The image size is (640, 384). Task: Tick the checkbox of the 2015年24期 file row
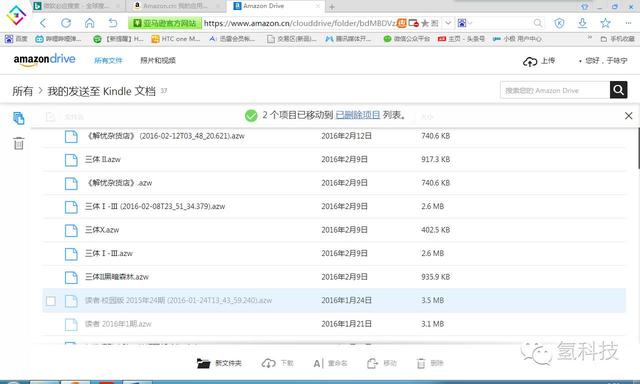(51, 301)
